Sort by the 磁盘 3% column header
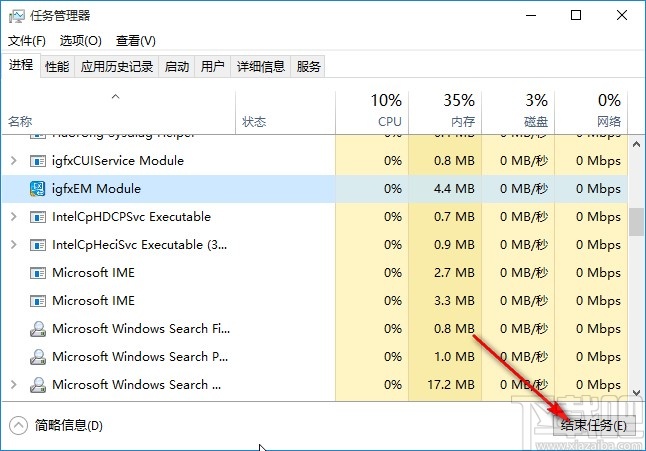Image resolution: width=646 pixels, height=451 pixels. (518, 111)
